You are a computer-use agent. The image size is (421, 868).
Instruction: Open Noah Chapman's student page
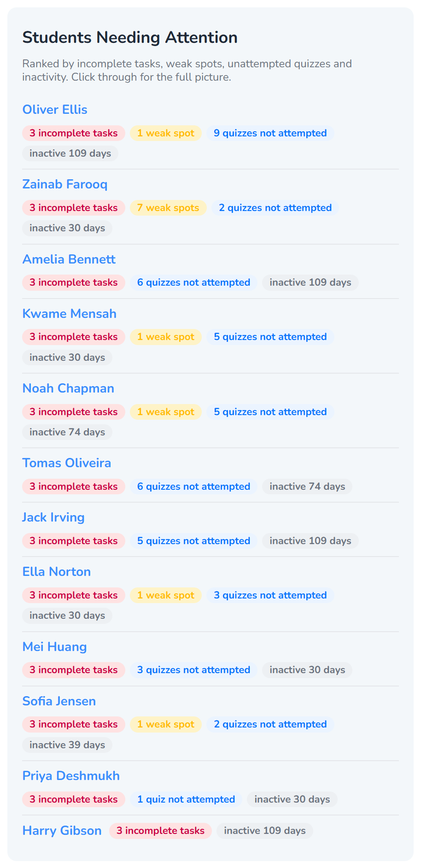(68, 388)
